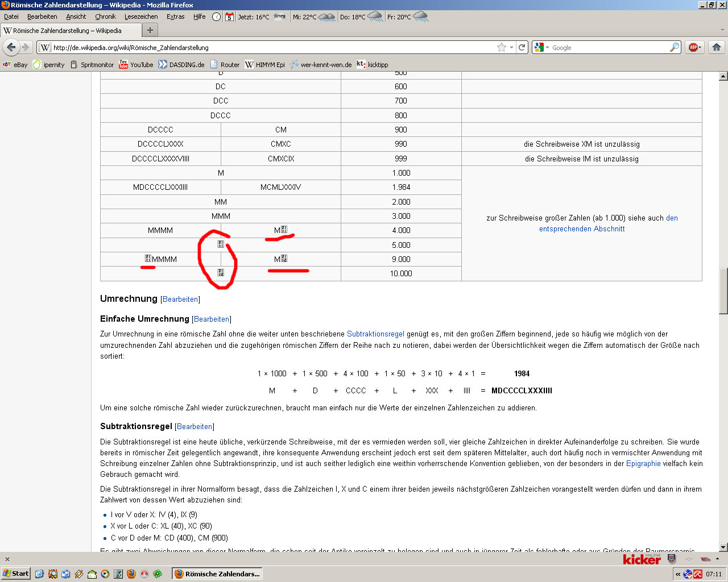Image resolution: width=728 pixels, height=582 pixels.
Task: Open the Router bookmark
Action: point(225,64)
